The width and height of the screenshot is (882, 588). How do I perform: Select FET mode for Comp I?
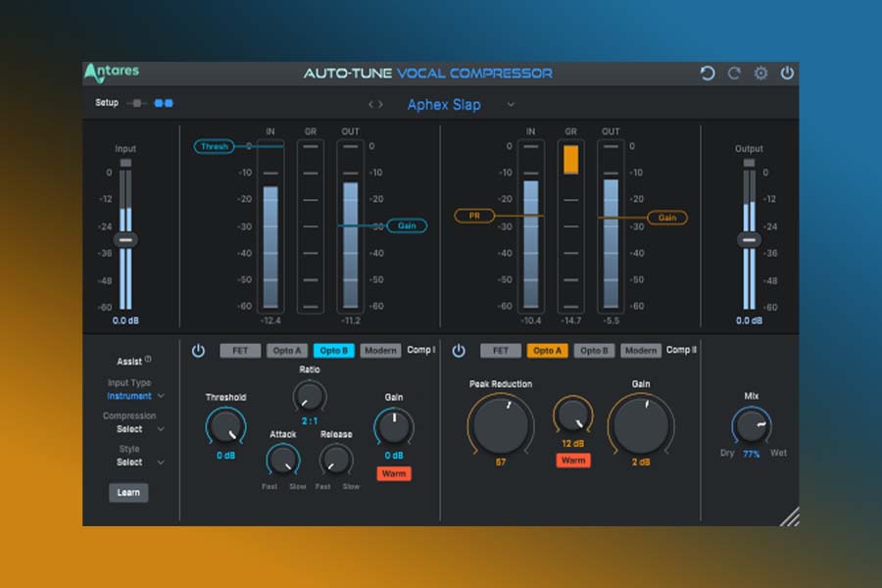[240, 351]
